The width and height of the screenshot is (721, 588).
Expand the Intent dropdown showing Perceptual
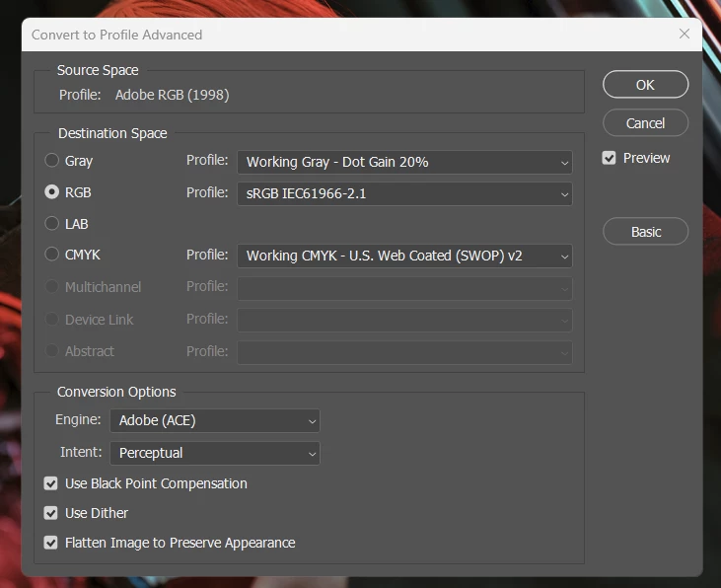(x=215, y=453)
